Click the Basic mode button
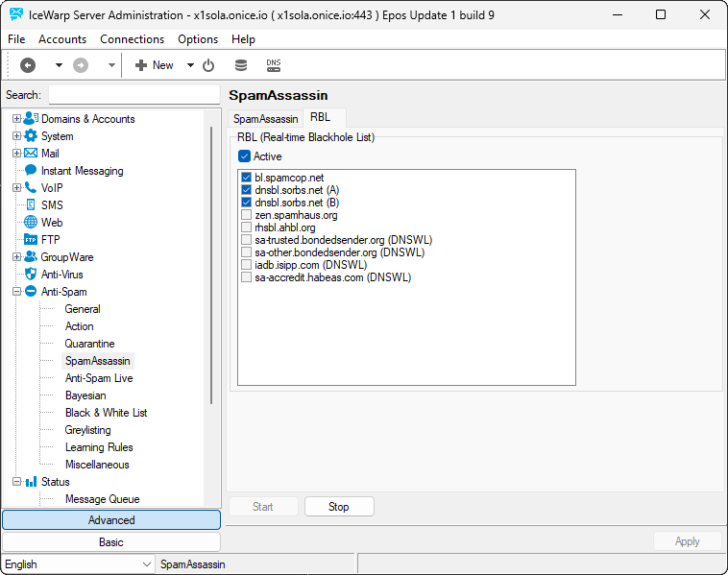Viewport: 728px width, 575px height. (x=111, y=542)
